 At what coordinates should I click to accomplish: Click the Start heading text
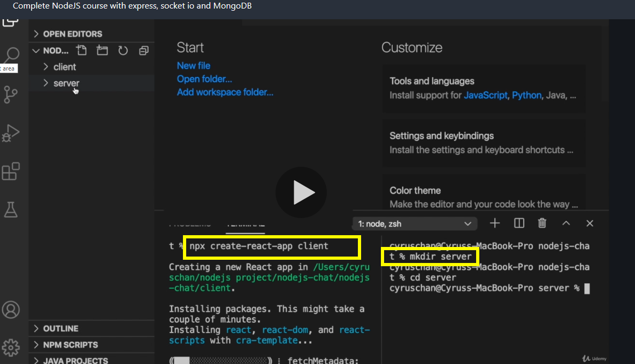click(190, 48)
